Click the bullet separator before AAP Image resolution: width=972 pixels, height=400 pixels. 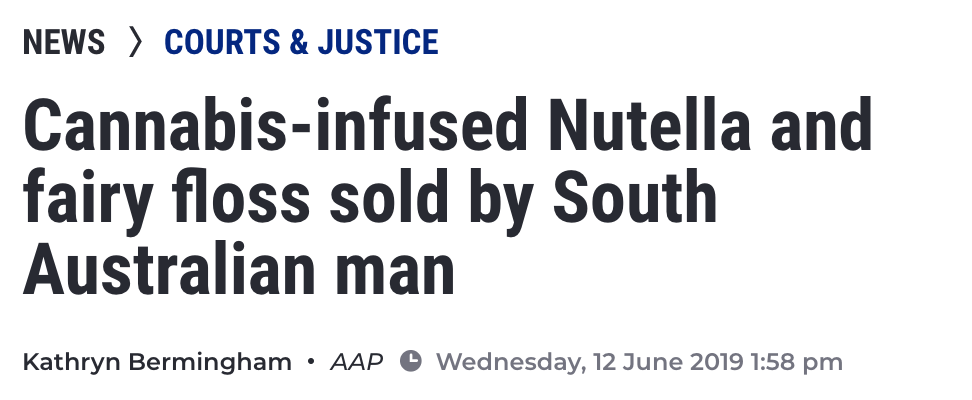[x=311, y=361]
